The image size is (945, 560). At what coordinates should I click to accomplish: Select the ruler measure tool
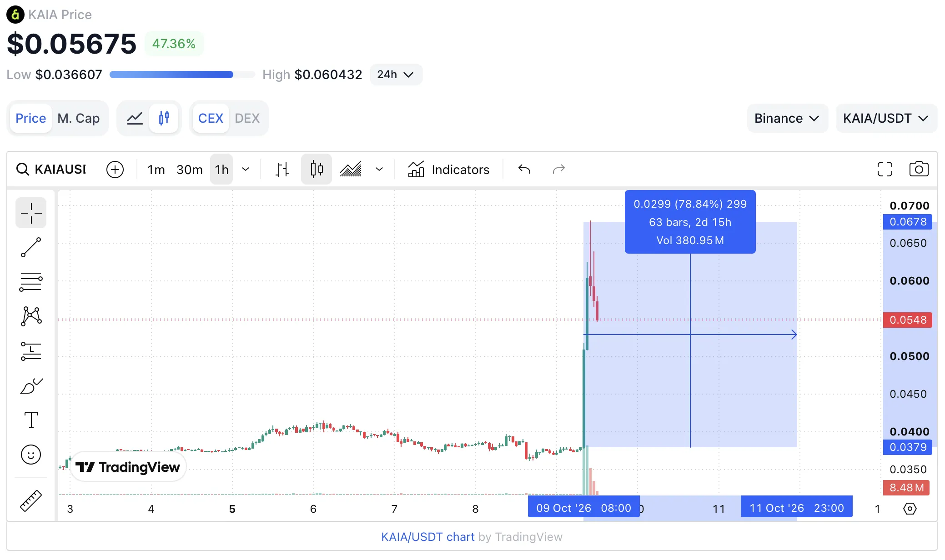[x=31, y=501]
